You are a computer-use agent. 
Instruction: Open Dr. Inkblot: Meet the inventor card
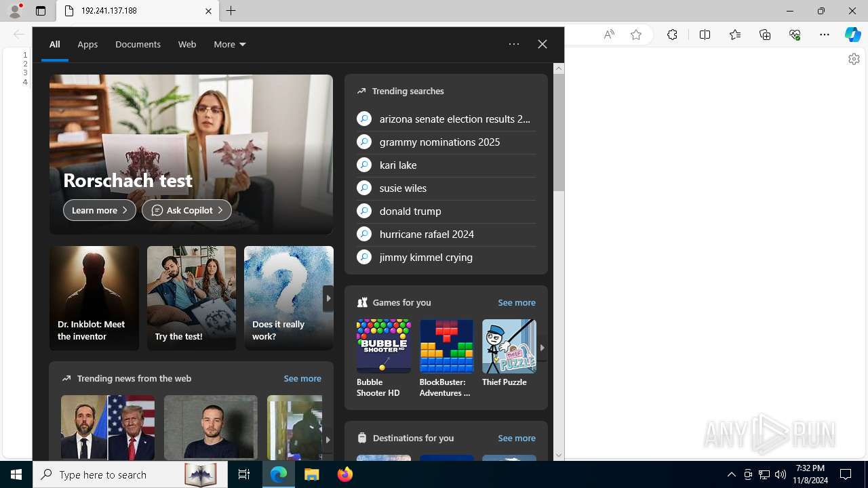pos(94,298)
